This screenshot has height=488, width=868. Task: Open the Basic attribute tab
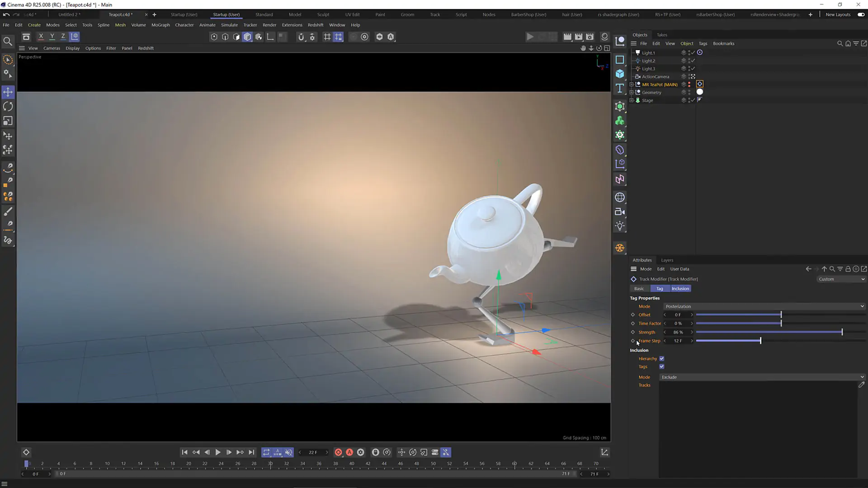point(639,289)
